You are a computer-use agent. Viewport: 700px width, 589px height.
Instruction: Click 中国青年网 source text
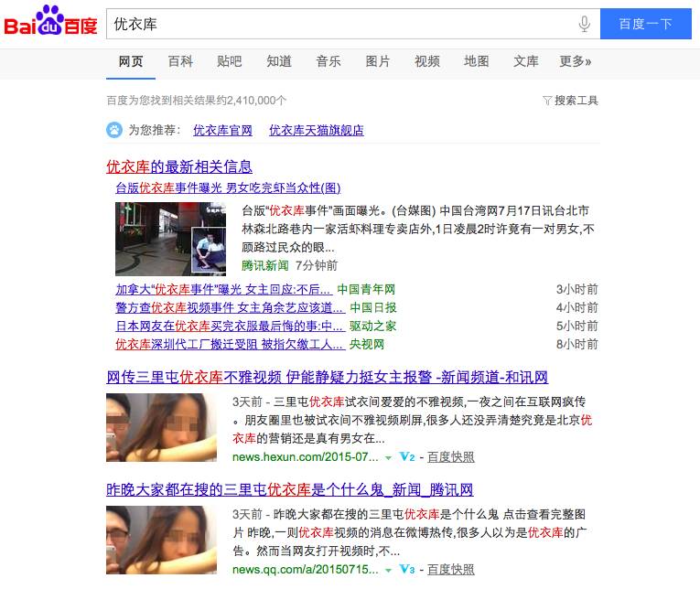[x=366, y=289]
